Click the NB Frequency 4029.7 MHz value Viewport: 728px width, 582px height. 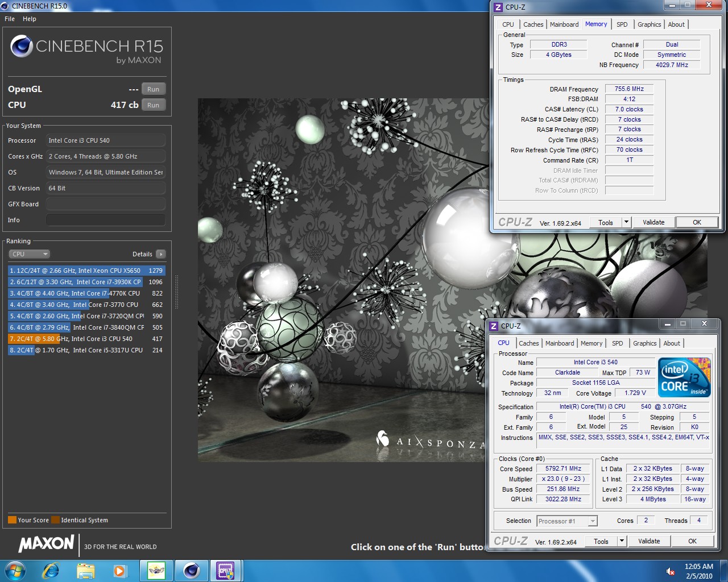coord(672,65)
